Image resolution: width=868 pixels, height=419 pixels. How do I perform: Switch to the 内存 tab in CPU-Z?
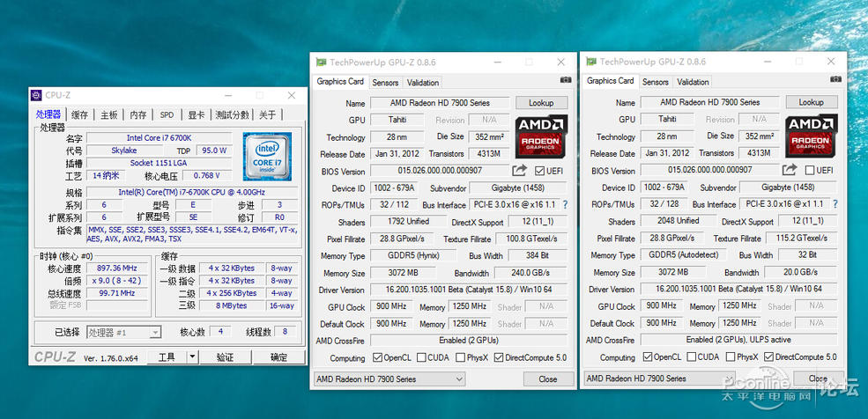click(x=137, y=115)
